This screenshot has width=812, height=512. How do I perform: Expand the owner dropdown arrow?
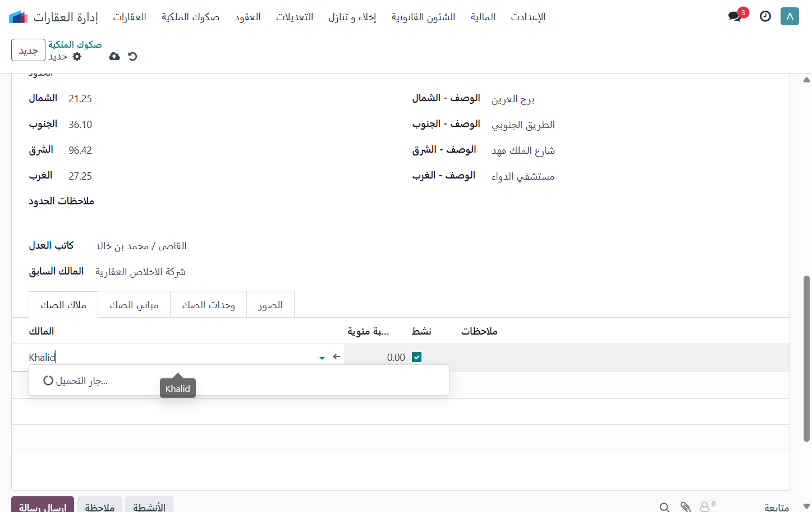(322, 358)
